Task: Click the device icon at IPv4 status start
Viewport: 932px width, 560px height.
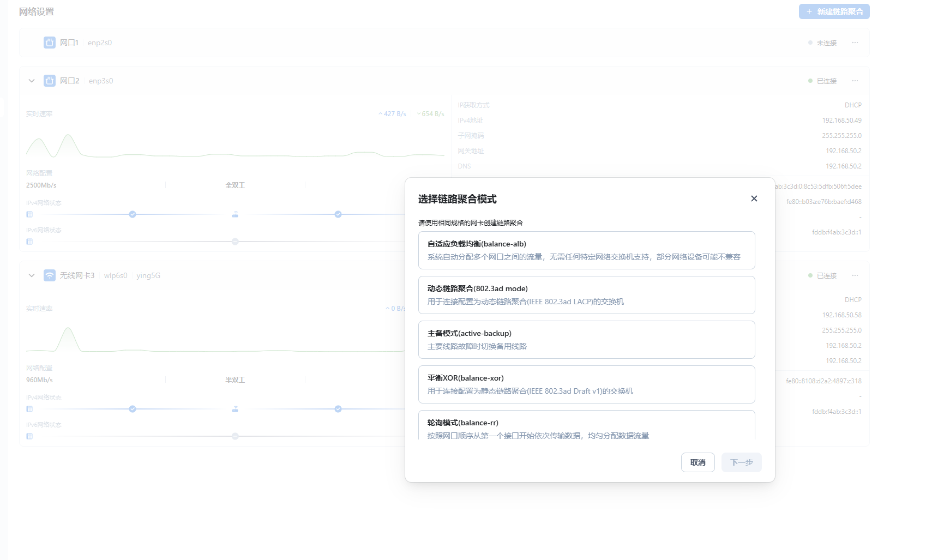Action: click(29, 214)
